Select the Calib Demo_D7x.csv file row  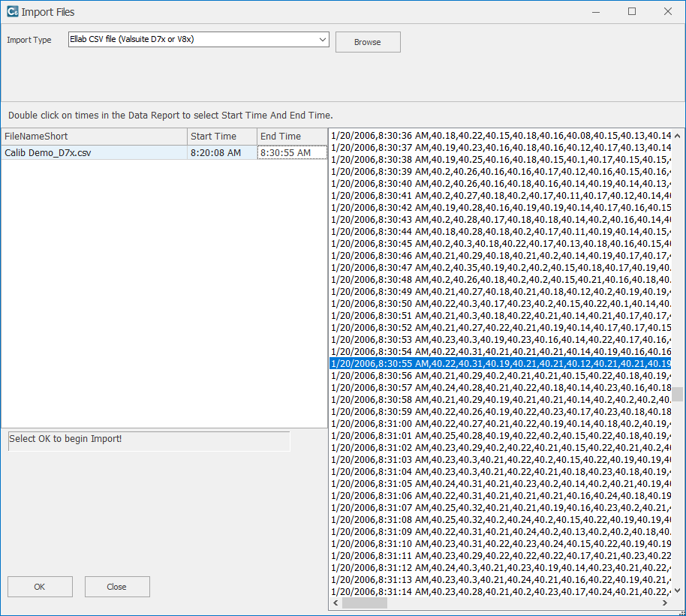click(94, 153)
